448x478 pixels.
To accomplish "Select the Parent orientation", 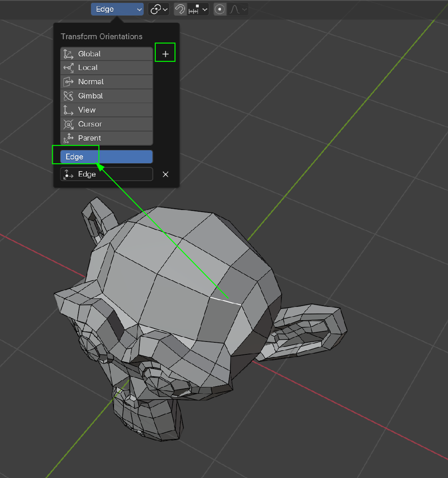I will [x=106, y=138].
